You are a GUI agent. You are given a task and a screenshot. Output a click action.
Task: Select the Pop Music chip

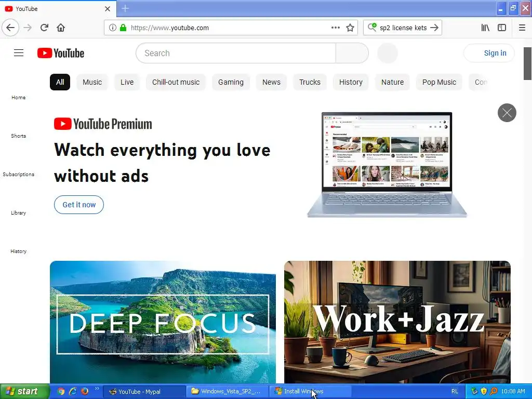pyautogui.click(x=439, y=82)
